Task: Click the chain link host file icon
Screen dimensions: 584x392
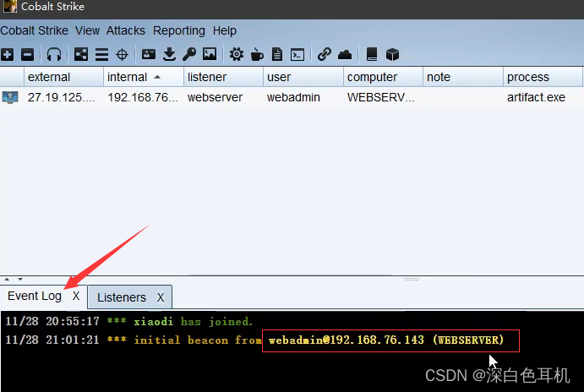Action: click(x=325, y=54)
